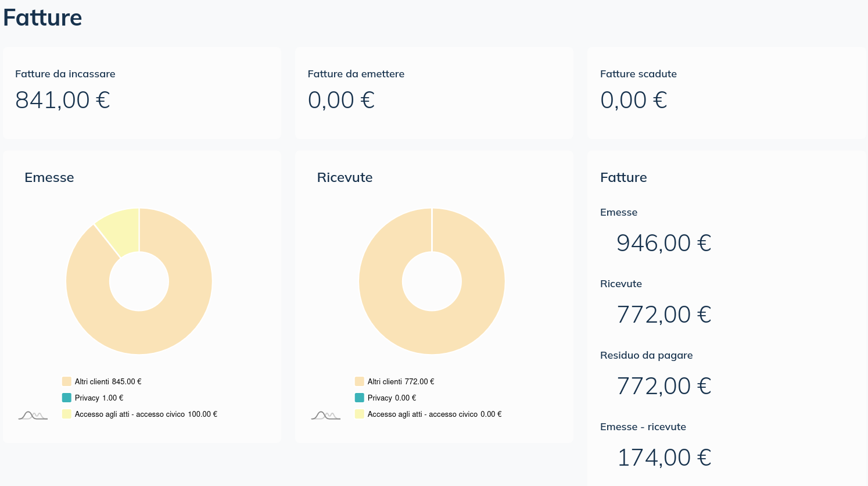The image size is (868, 486).
Task: Click the 'Residuo da pagare' value 772,00 €
Action: tap(663, 385)
